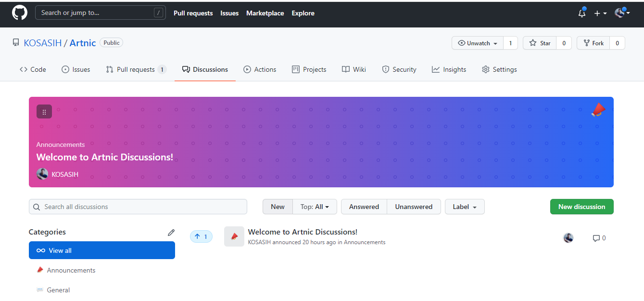Switch to the Security tab
Viewport: 644px width, 301px height.
coord(399,69)
